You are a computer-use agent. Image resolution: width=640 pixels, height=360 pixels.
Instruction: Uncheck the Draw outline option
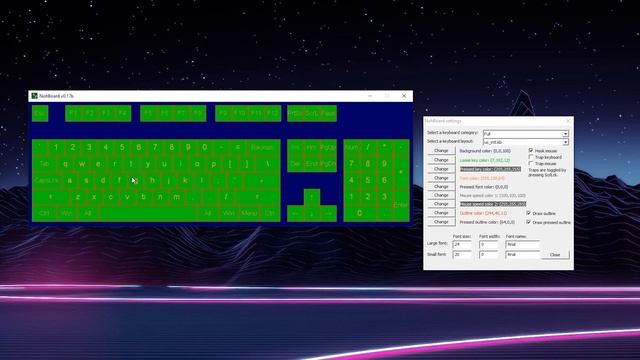(529, 213)
